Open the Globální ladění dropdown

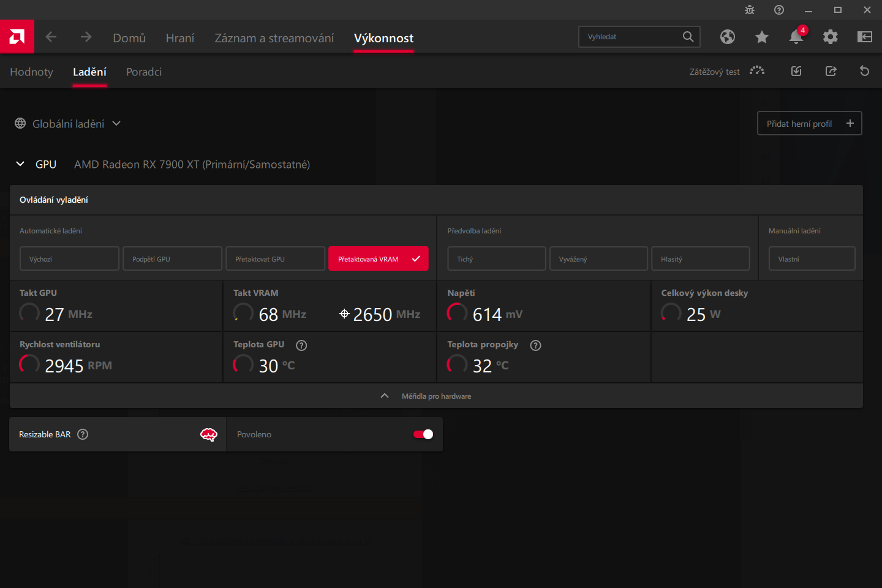point(68,123)
